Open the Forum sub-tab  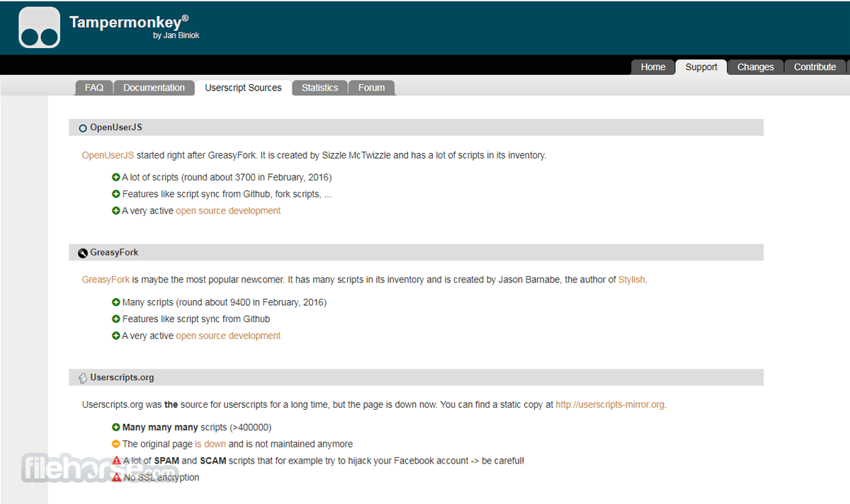[x=372, y=88]
